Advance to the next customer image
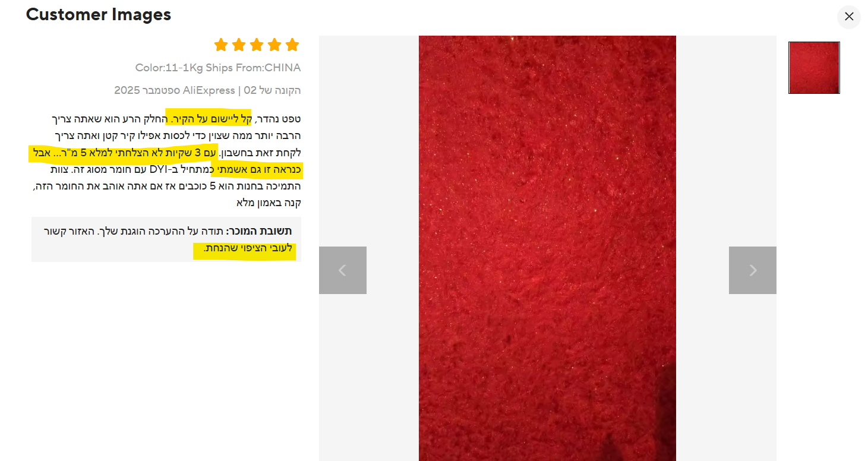Screen dimensions: 868x461 tap(753, 270)
